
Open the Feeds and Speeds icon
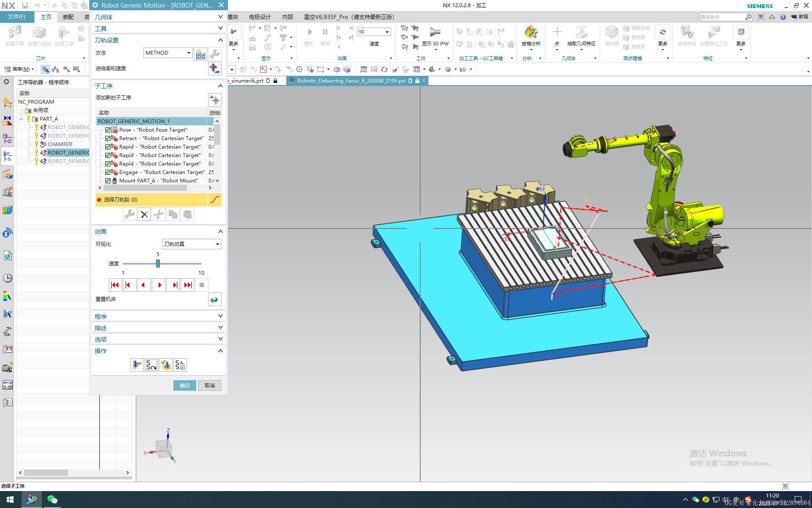(215, 69)
